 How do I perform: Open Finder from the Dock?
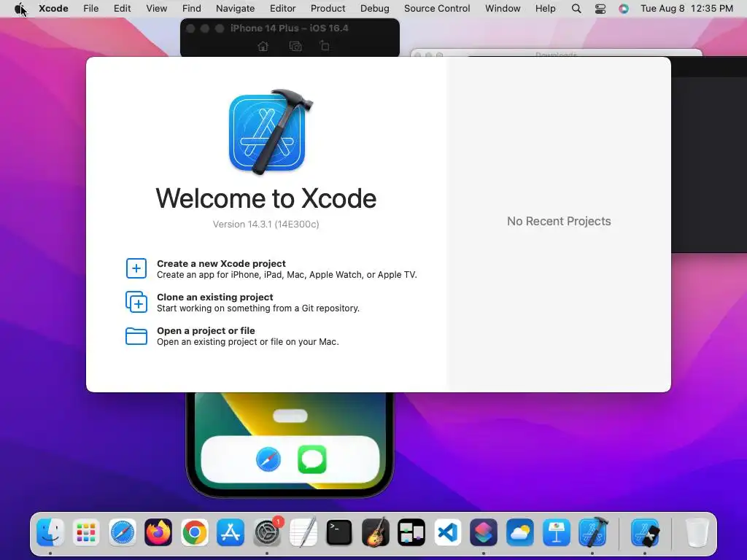coord(50,532)
